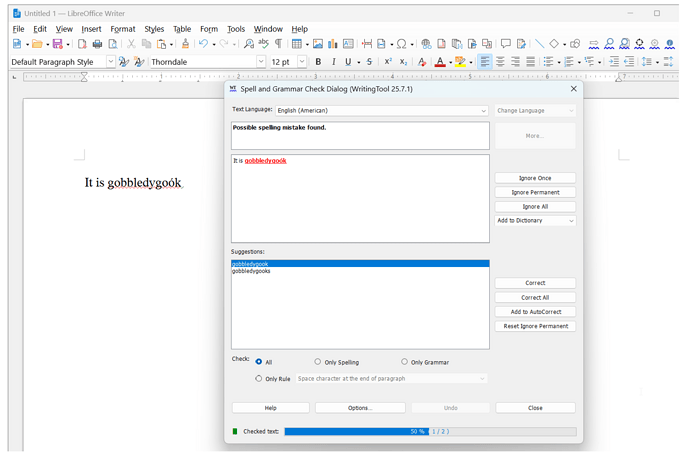Open the Default Paragraph Style dropdown
Screen dimensions: 690x467
[111, 62]
